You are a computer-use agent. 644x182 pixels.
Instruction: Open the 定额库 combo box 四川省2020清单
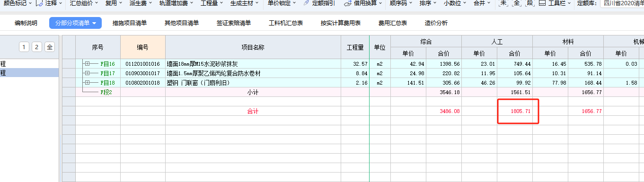tap(623, 3)
